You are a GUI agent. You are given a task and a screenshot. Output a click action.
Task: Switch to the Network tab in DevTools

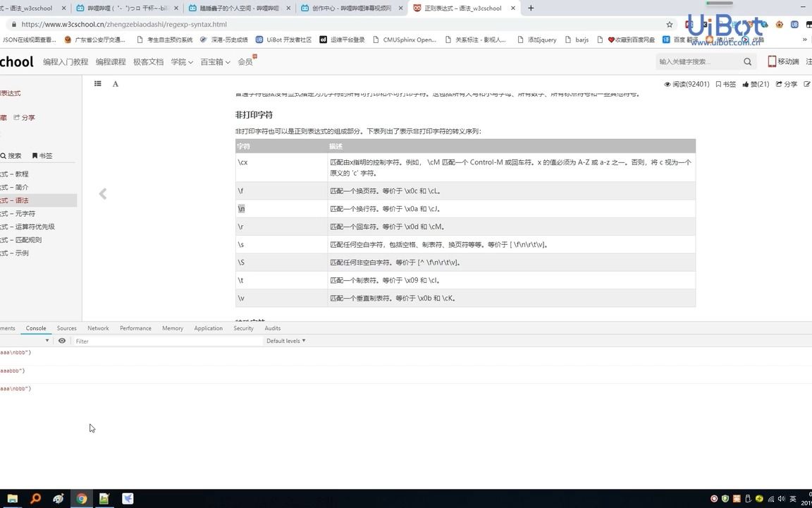[97, 328]
